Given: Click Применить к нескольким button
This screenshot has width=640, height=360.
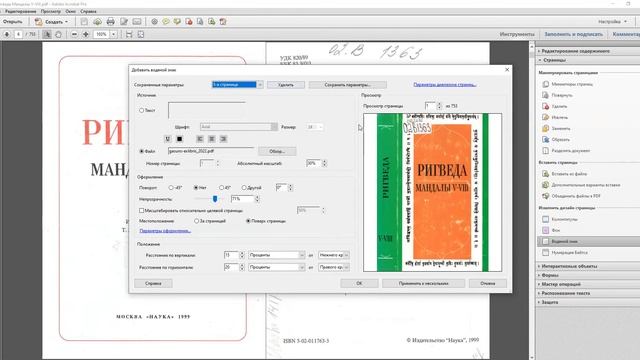Looking at the screenshot, I should [424, 283].
